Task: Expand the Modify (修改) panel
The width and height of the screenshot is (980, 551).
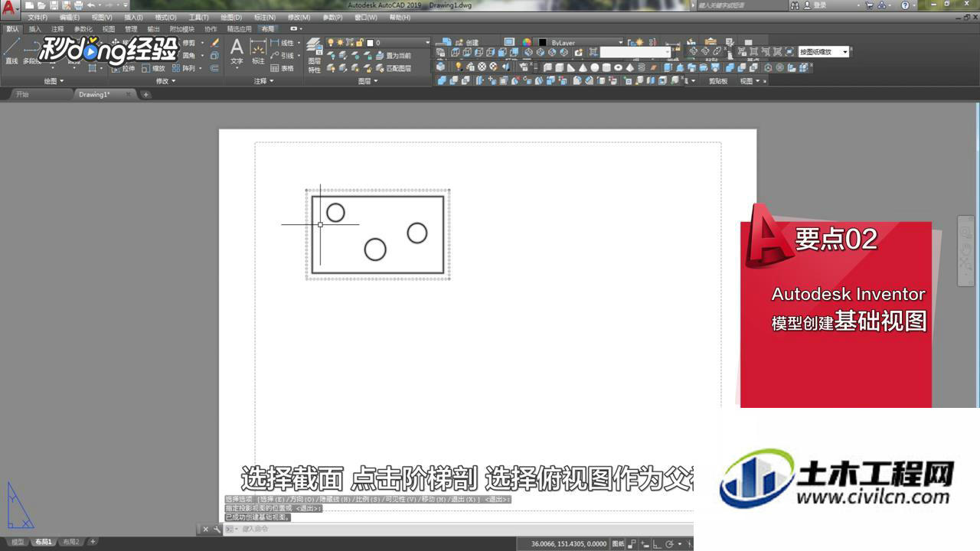Action: [165, 80]
